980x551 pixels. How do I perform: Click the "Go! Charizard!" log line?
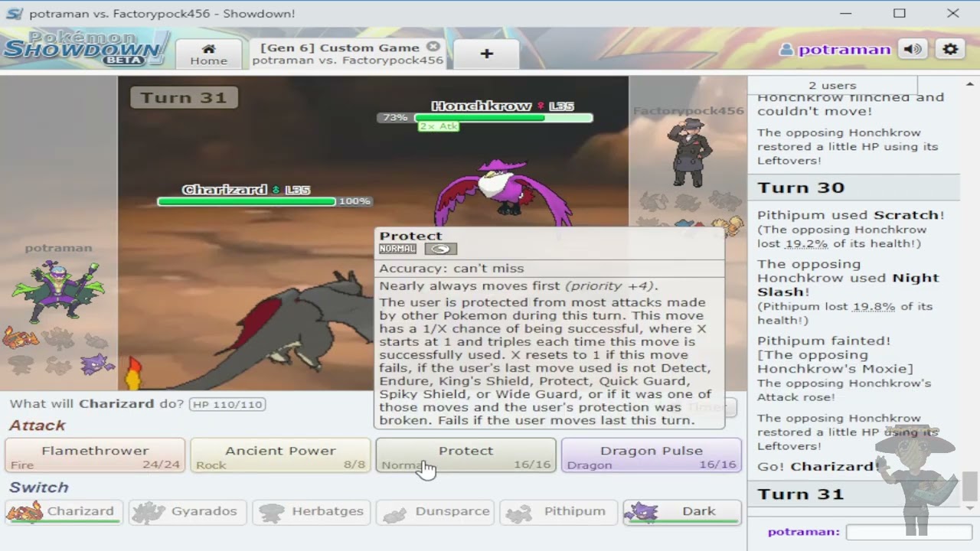(818, 466)
